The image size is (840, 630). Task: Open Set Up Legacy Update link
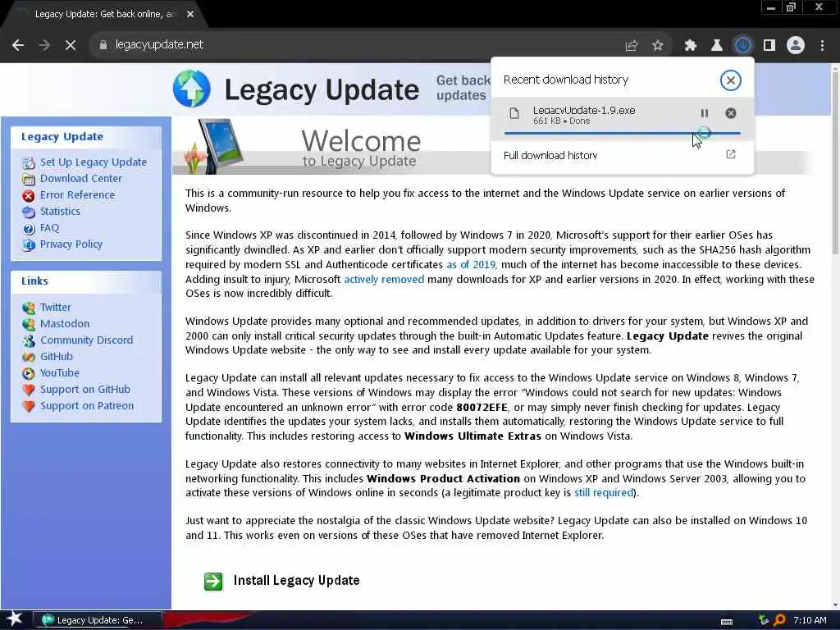(x=94, y=162)
